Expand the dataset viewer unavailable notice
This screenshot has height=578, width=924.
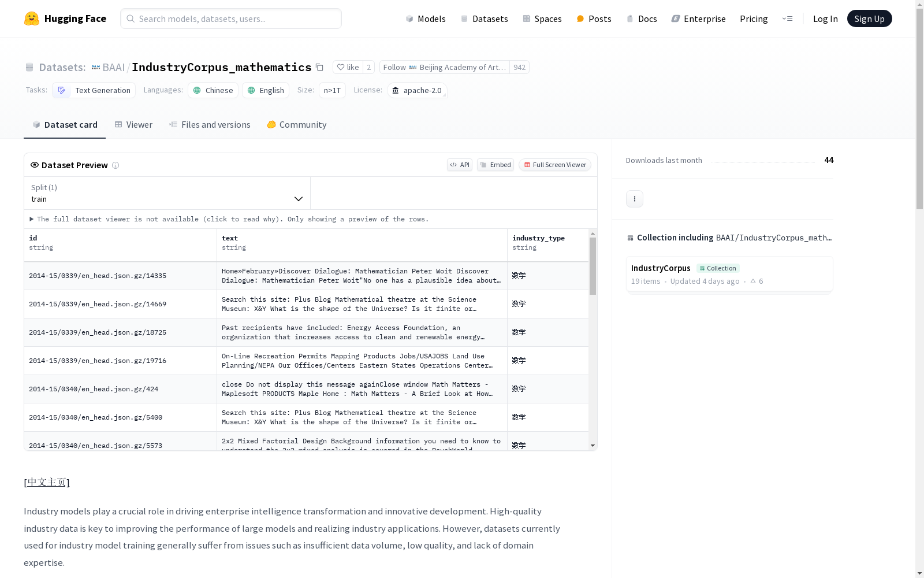point(229,219)
